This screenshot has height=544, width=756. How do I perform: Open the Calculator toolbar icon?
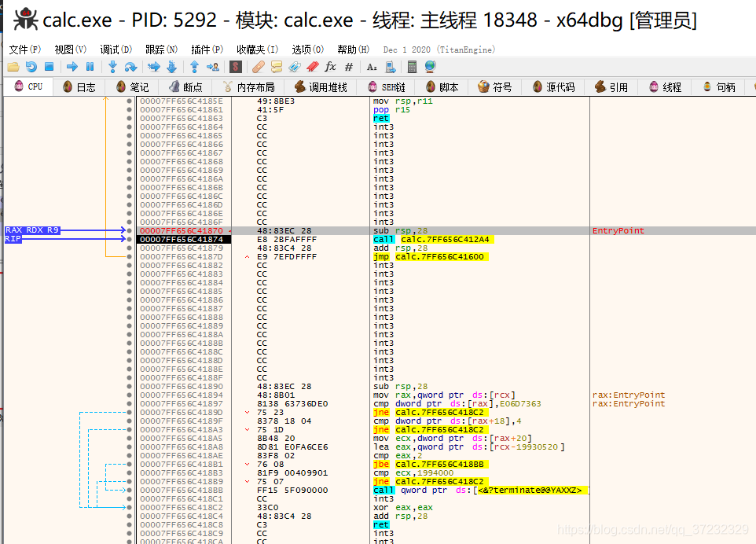click(412, 67)
